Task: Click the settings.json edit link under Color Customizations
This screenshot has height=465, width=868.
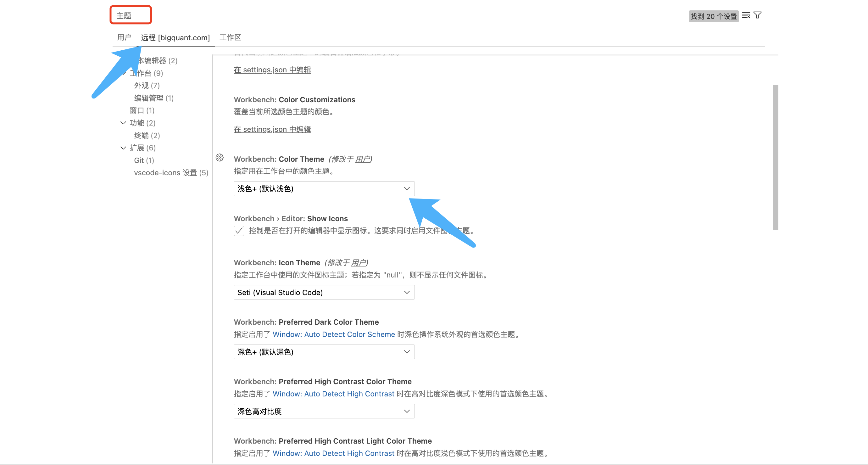Action: coord(272,129)
